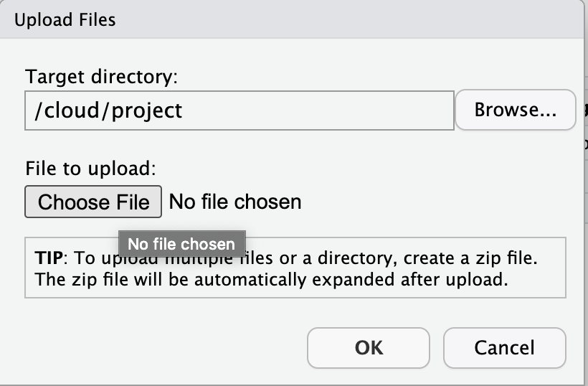Click the "Target directory:" label

pyautogui.click(x=100, y=76)
